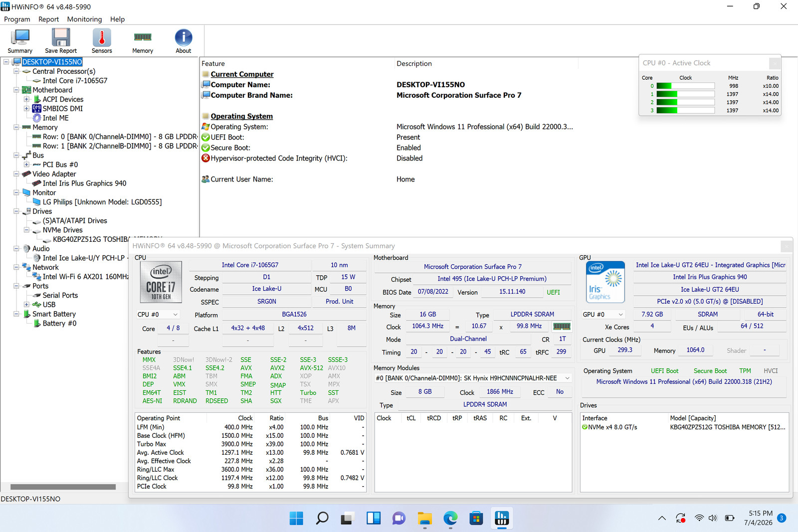Show hidden tray icons chevron

(662, 519)
